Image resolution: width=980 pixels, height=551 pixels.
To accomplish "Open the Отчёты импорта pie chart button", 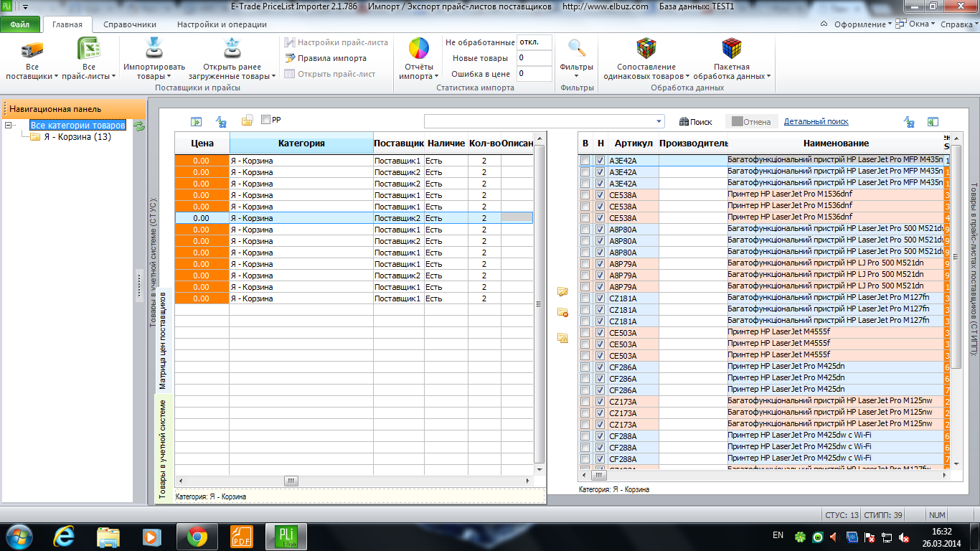I will tap(418, 60).
